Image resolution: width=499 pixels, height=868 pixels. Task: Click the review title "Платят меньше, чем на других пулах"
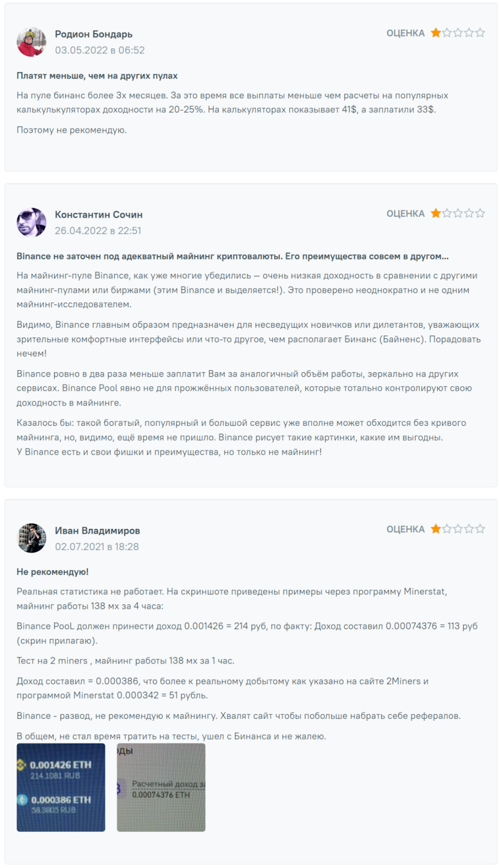click(97, 76)
